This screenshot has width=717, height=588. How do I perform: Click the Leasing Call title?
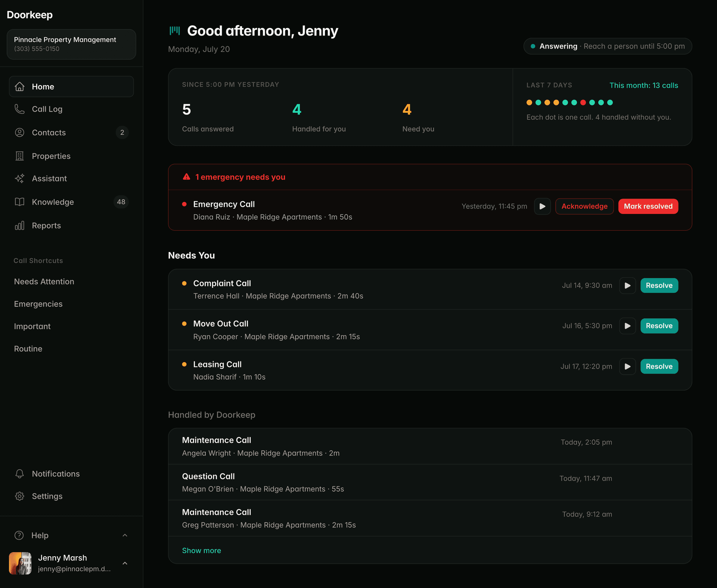pos(217,364)
